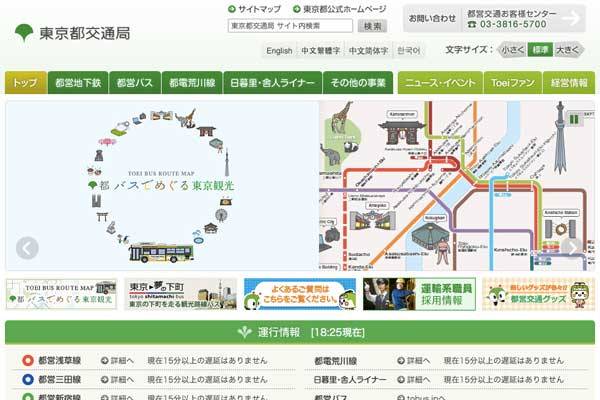This screenshot has width=600, height=400.
Task: Open the 東京都公式ホームページ link
Action: [345, 9]
